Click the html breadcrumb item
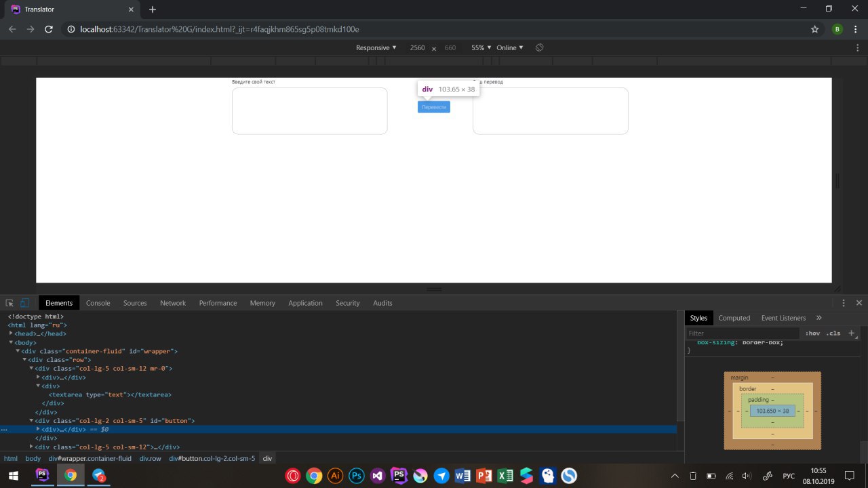868x488 pixels. coord(11,458)
